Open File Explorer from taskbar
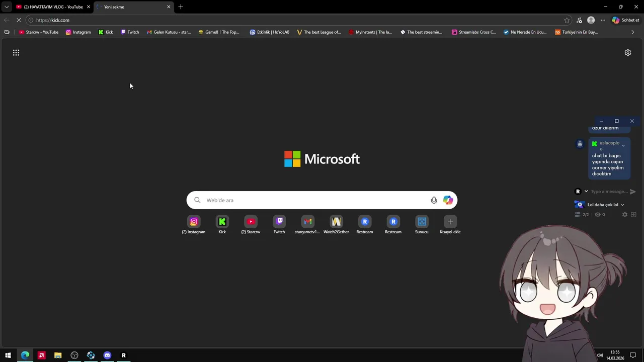The width and height of the screenshot is (644, 362). (x=58, y=355)
